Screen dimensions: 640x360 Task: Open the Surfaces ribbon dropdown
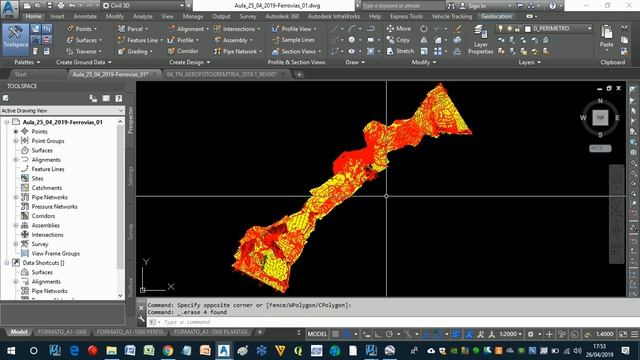100,40
